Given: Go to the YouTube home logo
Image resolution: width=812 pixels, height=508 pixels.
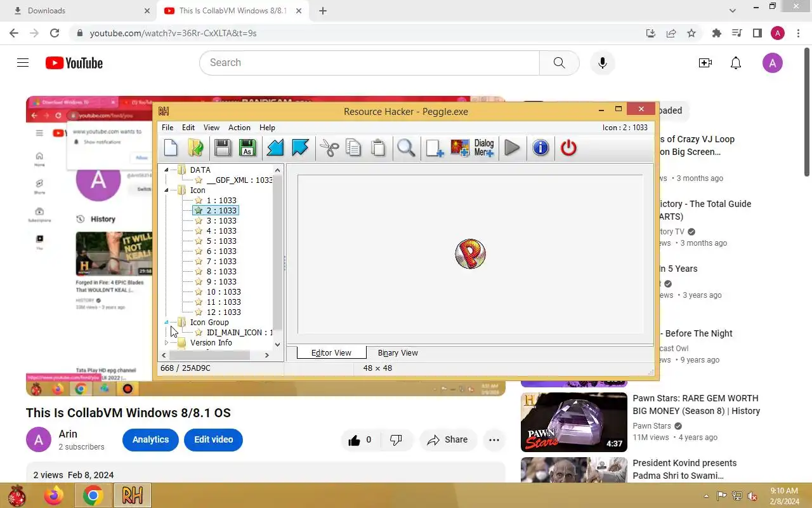Looking at the screenshot, I should click(74, 63).
